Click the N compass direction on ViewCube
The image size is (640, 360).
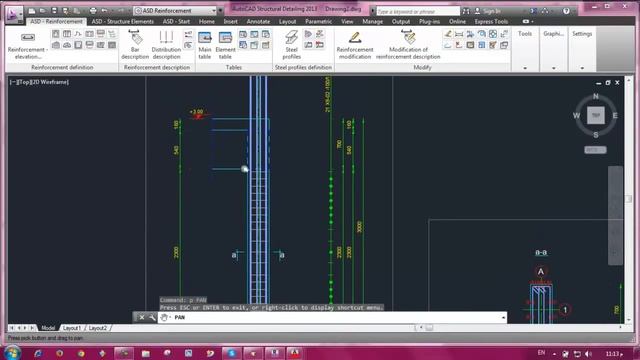point(596,96)
